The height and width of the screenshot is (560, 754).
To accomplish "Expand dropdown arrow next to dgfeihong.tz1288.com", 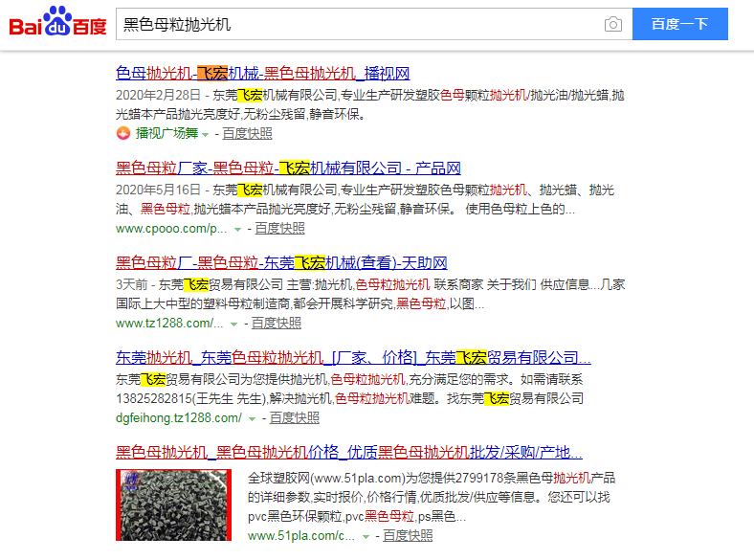I will 252,419.
